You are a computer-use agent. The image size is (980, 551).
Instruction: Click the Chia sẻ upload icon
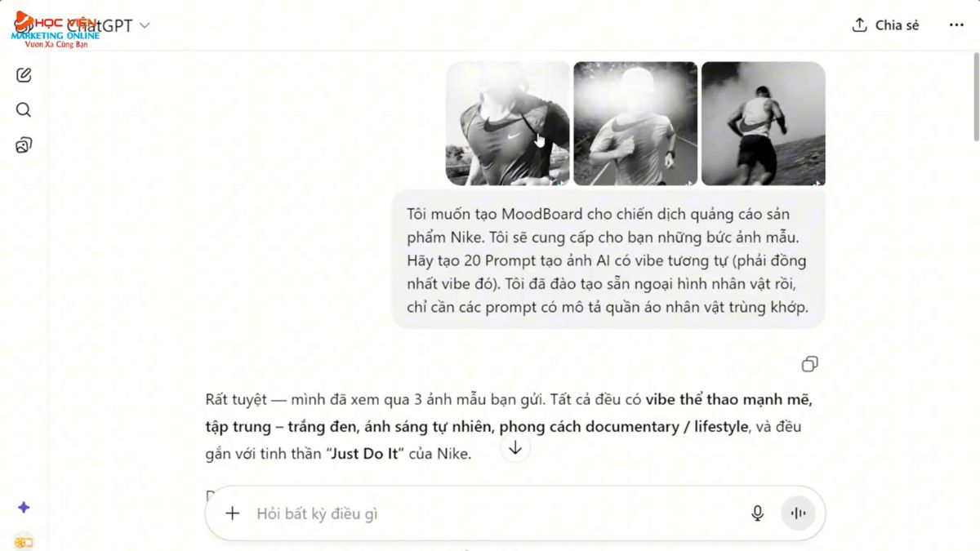859,25
